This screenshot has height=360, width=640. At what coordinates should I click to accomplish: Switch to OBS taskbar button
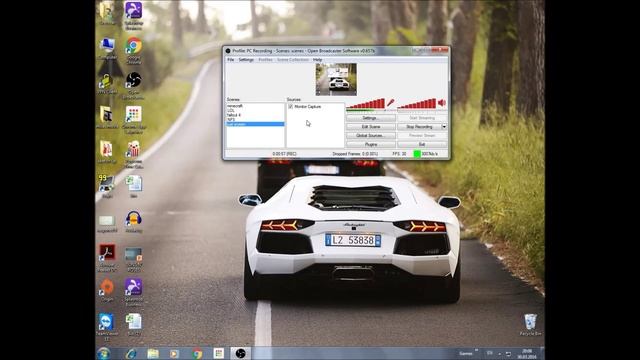tap(241, 353)
